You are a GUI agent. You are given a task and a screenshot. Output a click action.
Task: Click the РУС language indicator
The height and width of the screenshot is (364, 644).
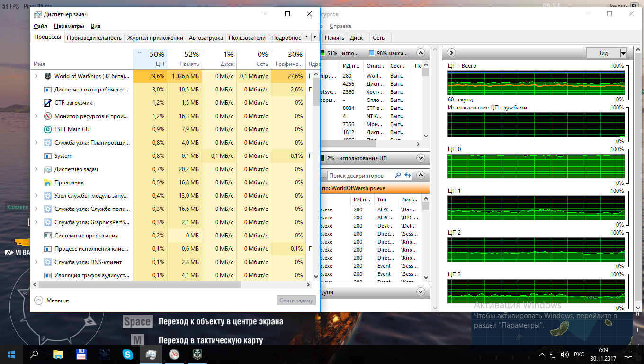tap(579, 355)
